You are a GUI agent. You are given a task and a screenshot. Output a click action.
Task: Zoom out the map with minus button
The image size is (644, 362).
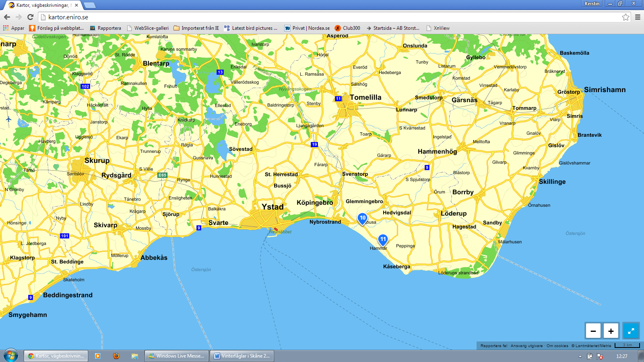[593, 331]
